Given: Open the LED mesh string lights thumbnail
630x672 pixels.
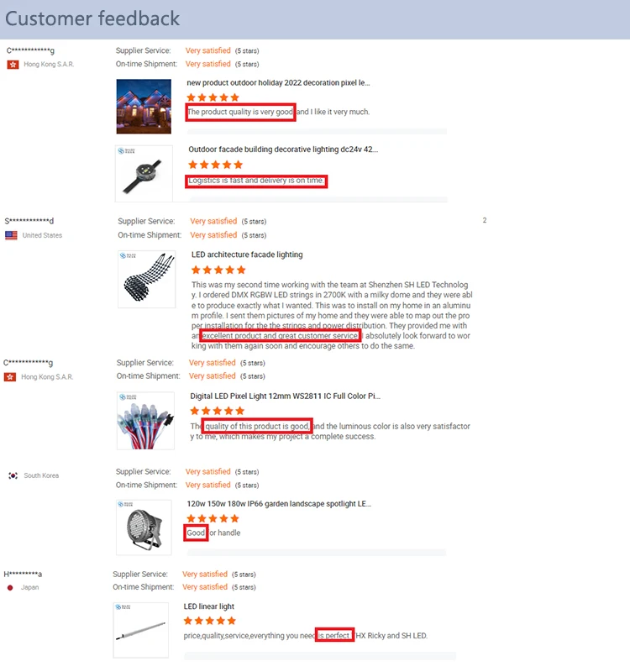Looking at the screenshot, I should (x=146, y=280).
